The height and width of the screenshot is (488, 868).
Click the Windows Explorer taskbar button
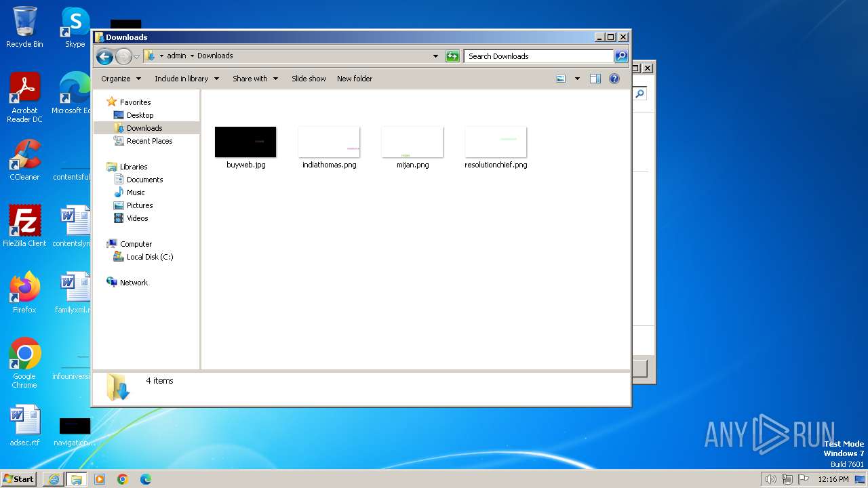[76, 479]
